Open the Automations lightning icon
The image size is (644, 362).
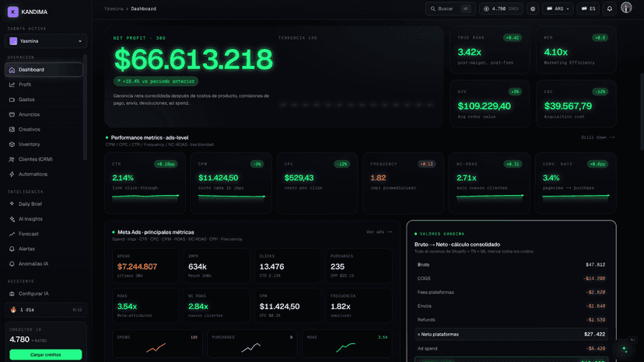click(x=12, y=175)
